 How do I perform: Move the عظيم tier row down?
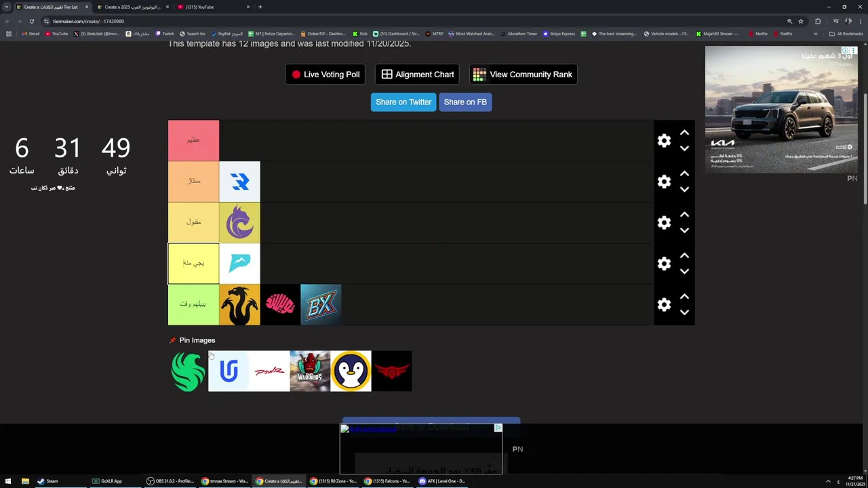[x=684, y=148]
